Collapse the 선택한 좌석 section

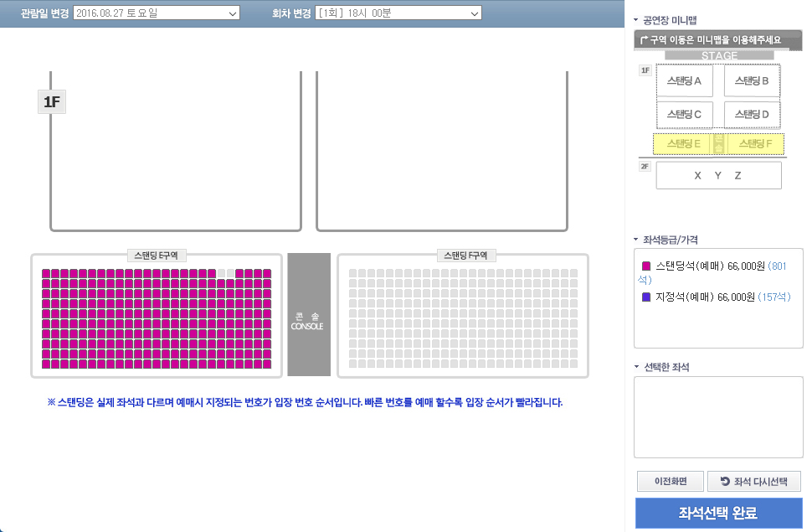637,368
